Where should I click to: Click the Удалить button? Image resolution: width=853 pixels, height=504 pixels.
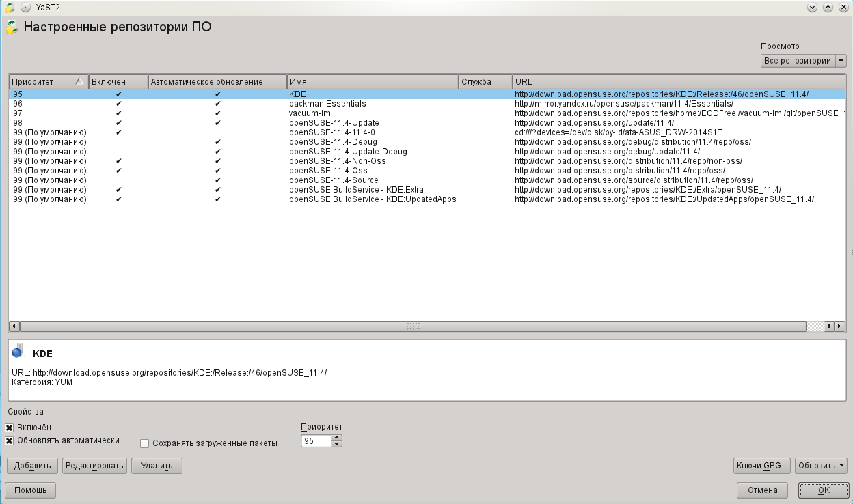[157, 466]
